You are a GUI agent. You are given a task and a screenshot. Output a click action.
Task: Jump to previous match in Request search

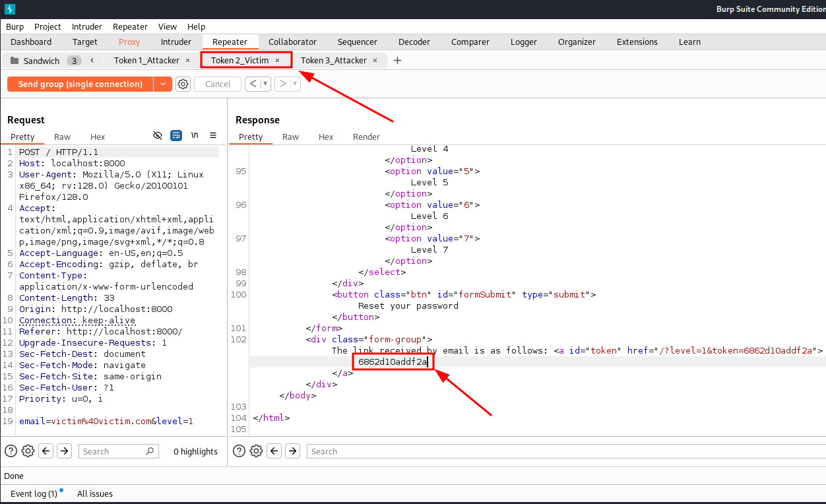point(46,451)
